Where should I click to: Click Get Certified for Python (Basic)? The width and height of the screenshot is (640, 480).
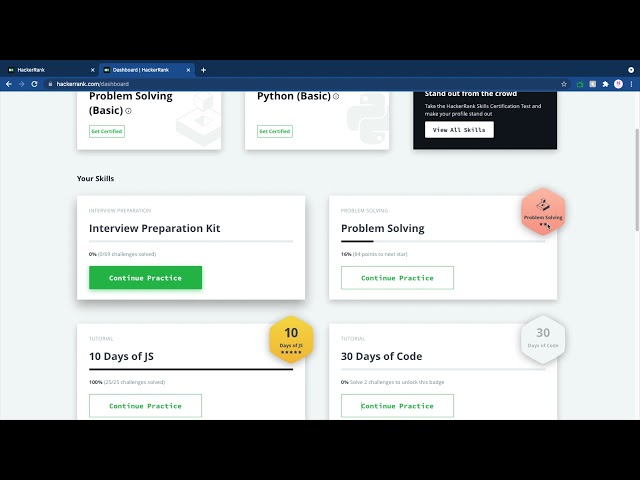[275, 131]
